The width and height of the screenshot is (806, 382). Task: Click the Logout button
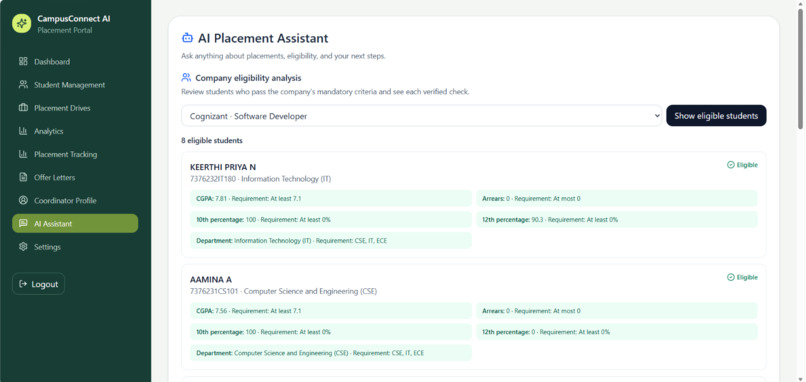pyautogui.click(x=39, y=284)
